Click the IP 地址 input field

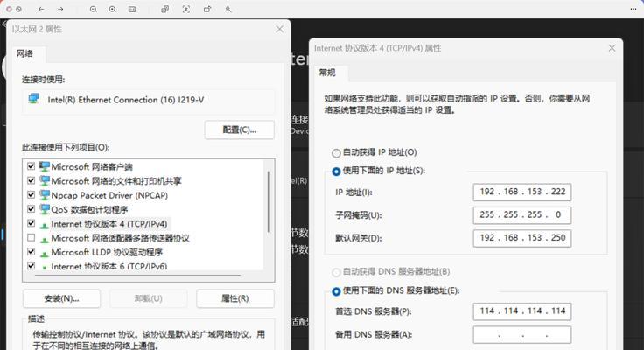tap(522, 192)
